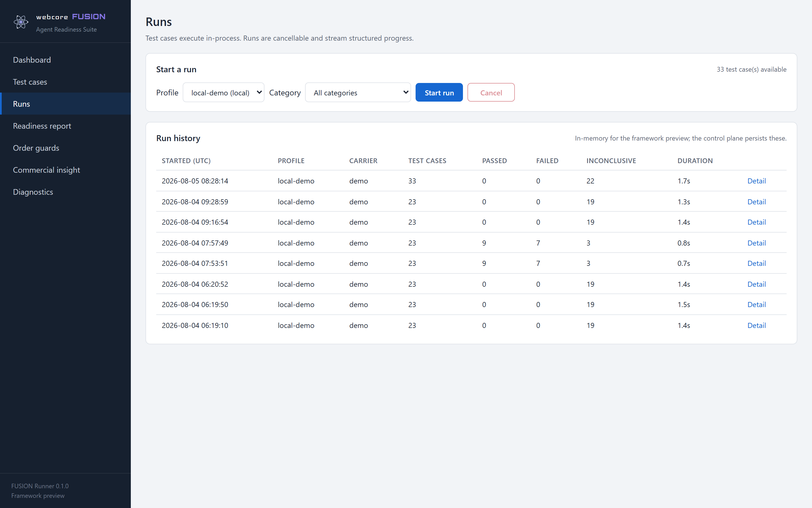Click the Agent Readiness Suite subtitle
Image resolution: width=812 pixels, height=508 pixels.
click(67, 30)
